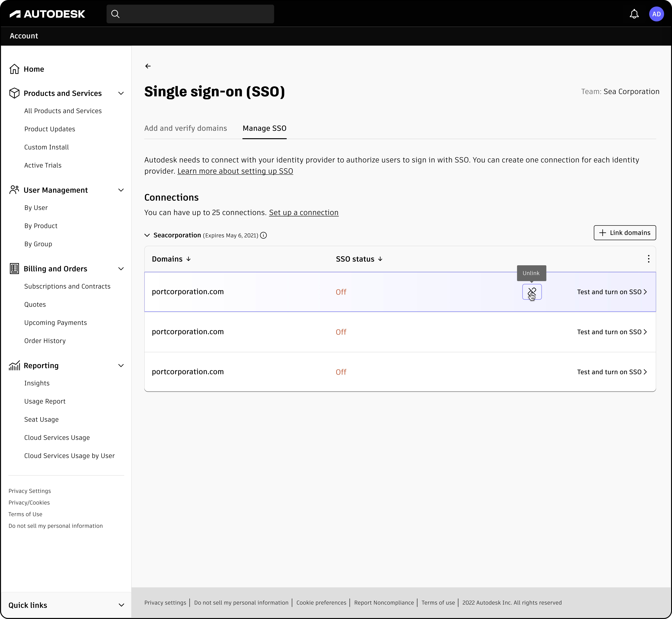
Task: Click the Unlink icon in first domain row
Action: 532,292
